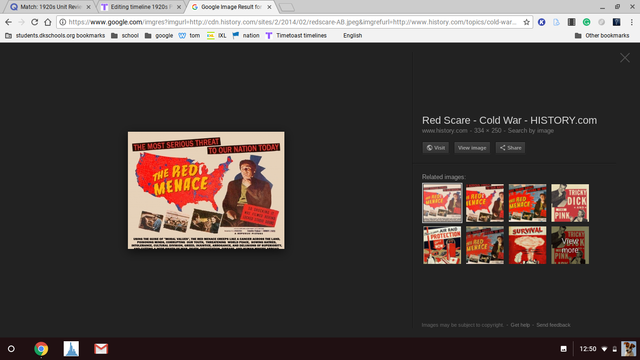Open the google bookmarks folder

[159, 36]
